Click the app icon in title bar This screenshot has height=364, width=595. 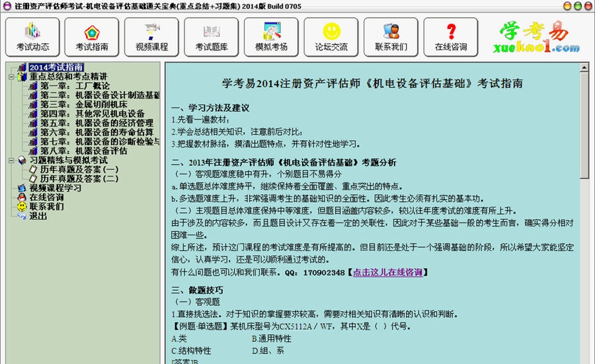[7, 6]
